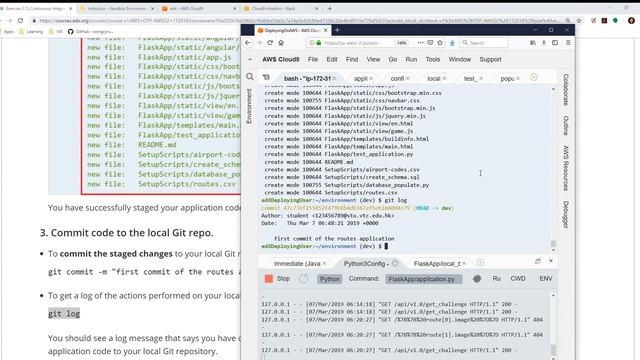Reload the Cloud9 Firefox page
This screenshot has height=360, width=640.
[270, 42]
